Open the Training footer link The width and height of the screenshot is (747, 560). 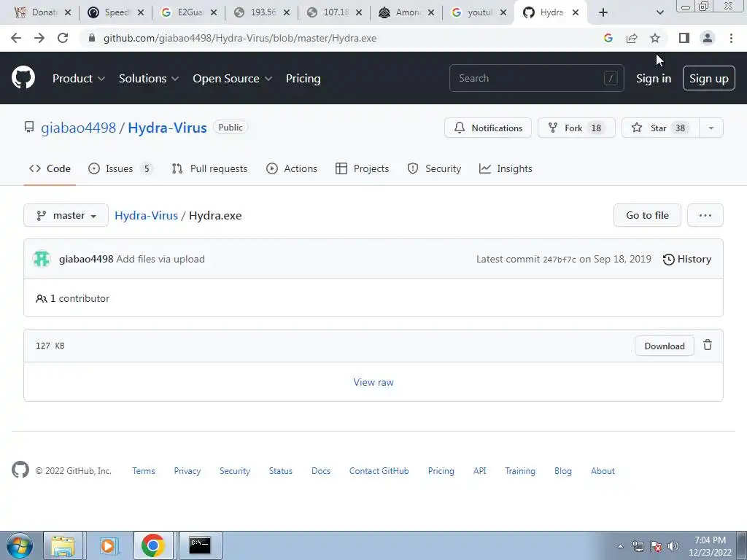(519, 471)
